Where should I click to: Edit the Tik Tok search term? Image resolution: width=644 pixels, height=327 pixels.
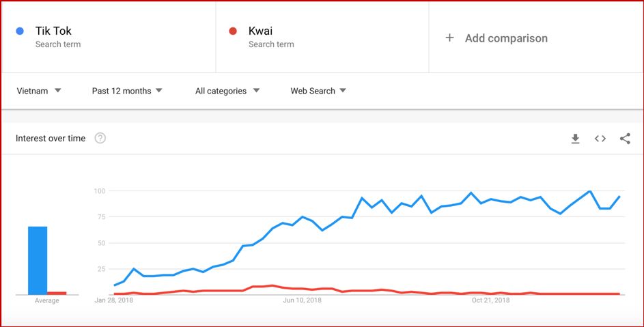[x=53, y=31]
